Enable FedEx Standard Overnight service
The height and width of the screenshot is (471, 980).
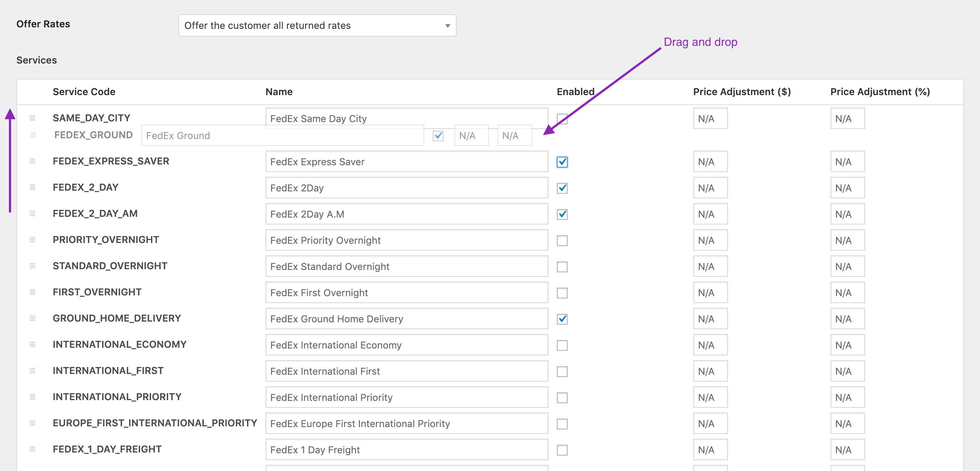[x=562, y=267]
